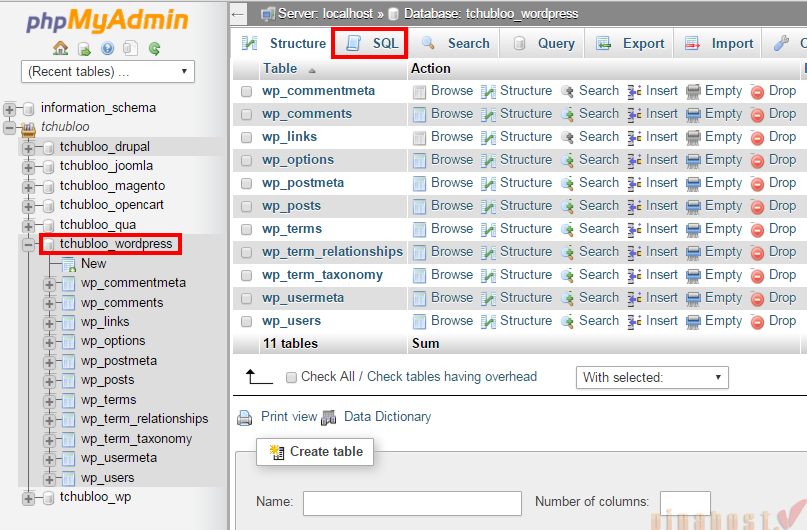Image resolution: width=807 pixels, height=530 pixels.
Task: Open the Recent tables dropdown
Action: pyautogui.click(x=108, y=72)
